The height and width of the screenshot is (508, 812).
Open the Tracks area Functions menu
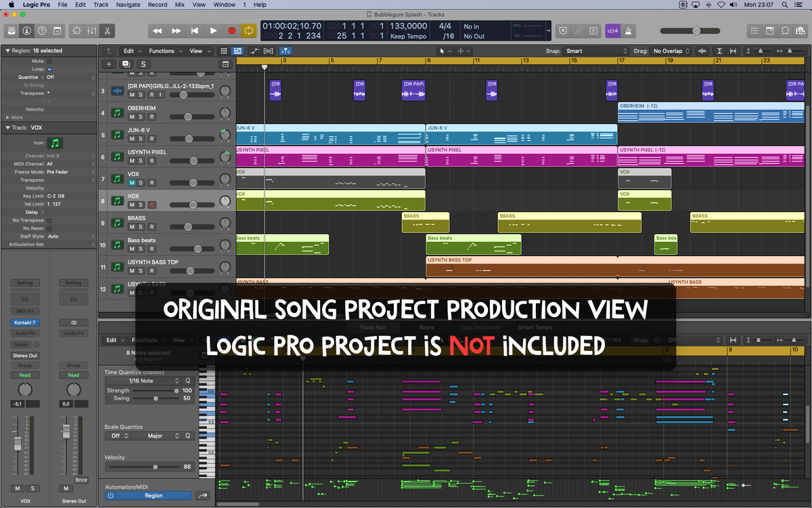pyautogui.click(x=164, y=51)
